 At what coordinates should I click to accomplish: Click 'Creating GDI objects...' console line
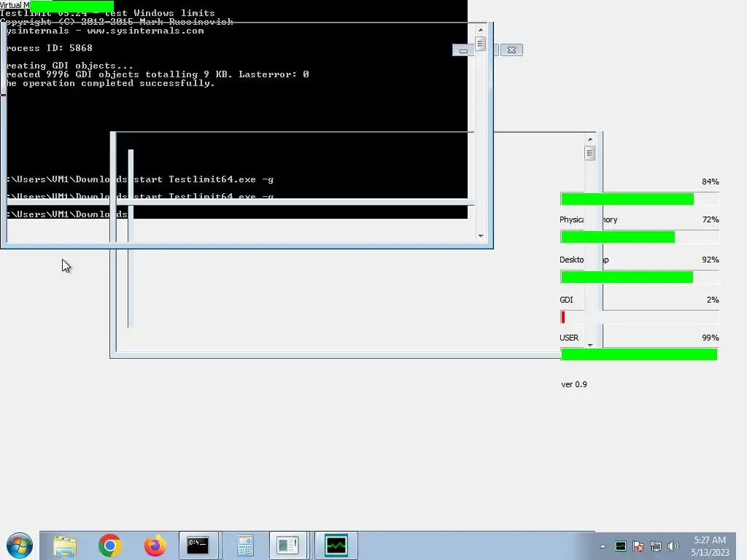[x=70, y=66]
